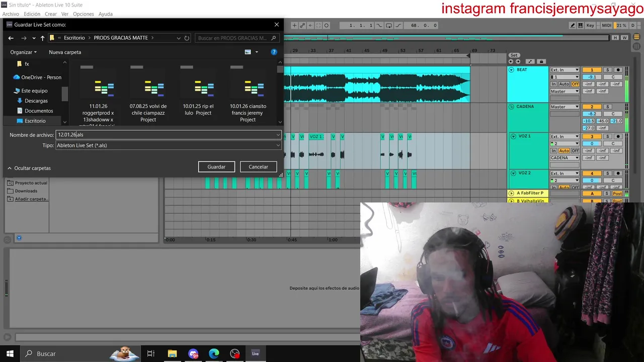
Task: Click the session record circle button
Action: point(326,25)
